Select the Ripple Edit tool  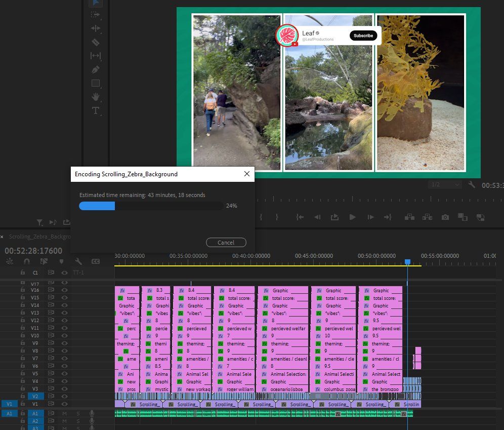click(95, 28)
